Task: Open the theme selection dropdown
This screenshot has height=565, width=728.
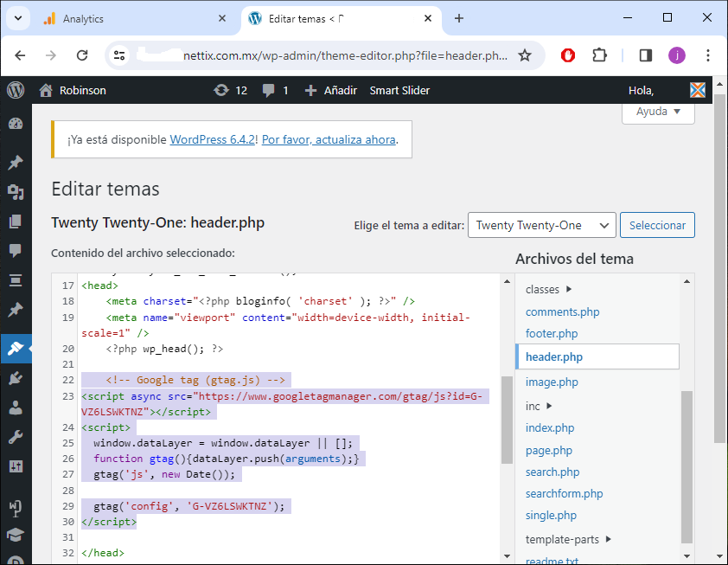Action: pyautogui.click(x=541, y=225)
